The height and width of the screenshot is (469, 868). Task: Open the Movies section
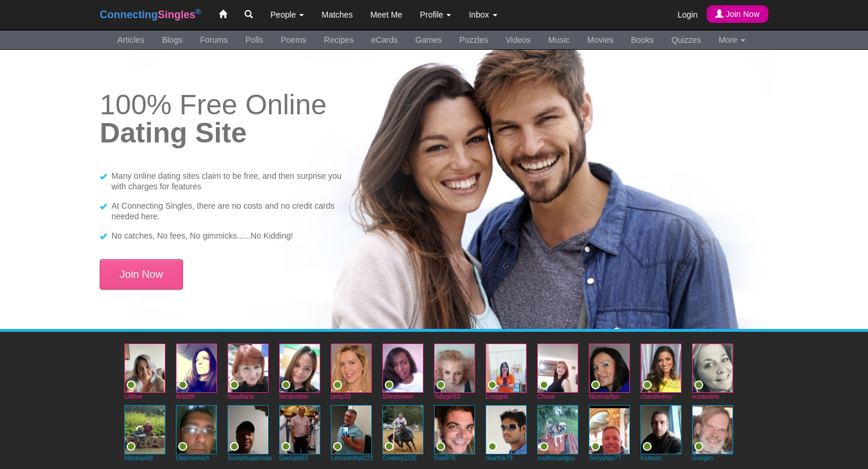tap(600, 40)
